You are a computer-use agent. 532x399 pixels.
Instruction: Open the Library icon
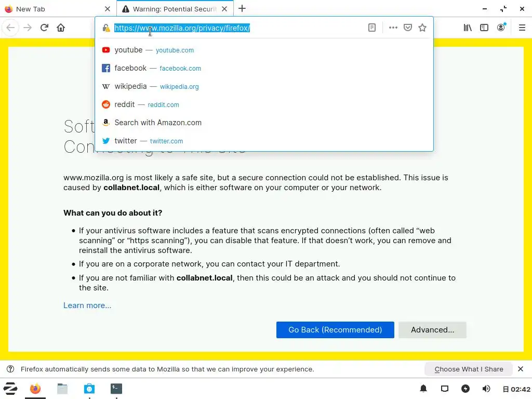point(468,28)
